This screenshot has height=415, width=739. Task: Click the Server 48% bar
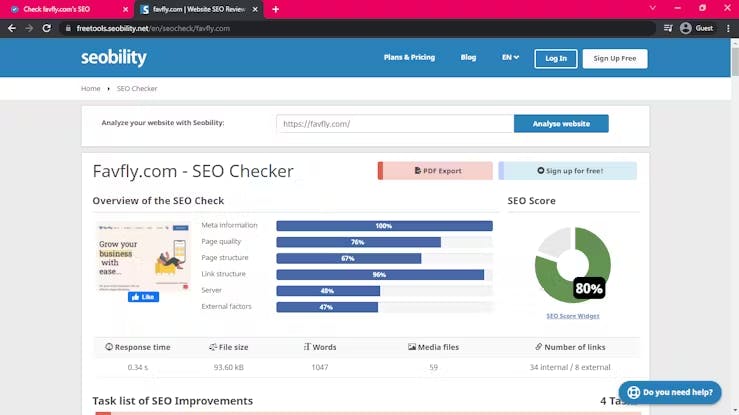coord(328,291)
